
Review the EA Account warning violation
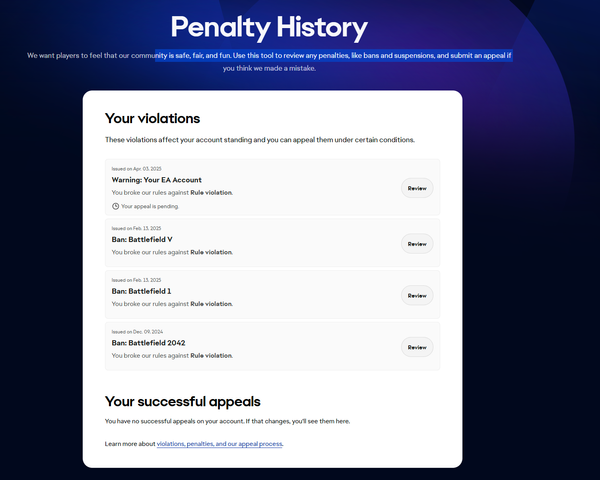pos(416,188)
